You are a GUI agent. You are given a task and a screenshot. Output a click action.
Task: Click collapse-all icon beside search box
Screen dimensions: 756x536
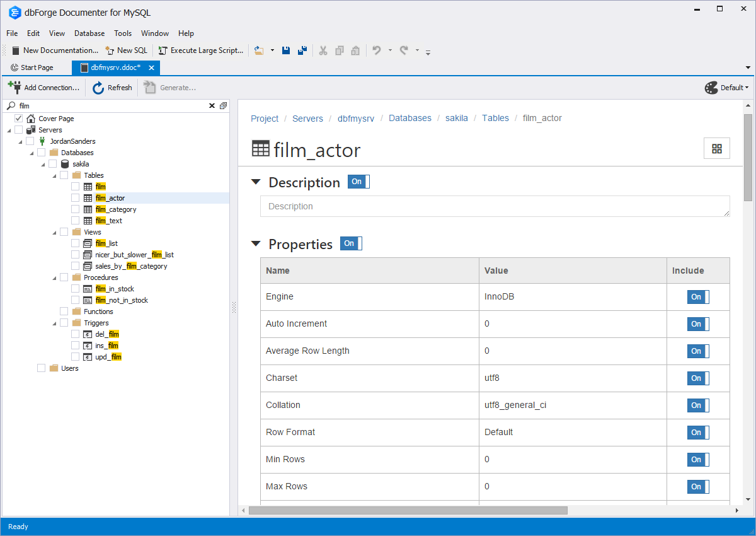pos(223,106)
